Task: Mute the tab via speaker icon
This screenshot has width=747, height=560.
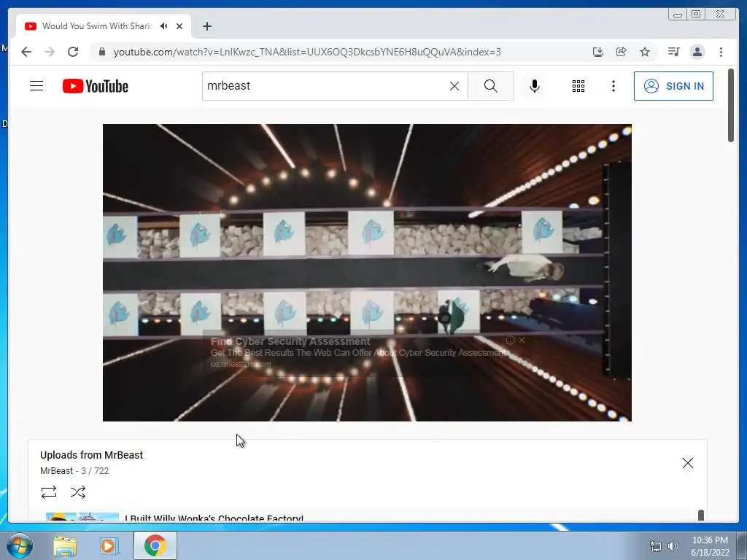Action: [x=164, y=26]
